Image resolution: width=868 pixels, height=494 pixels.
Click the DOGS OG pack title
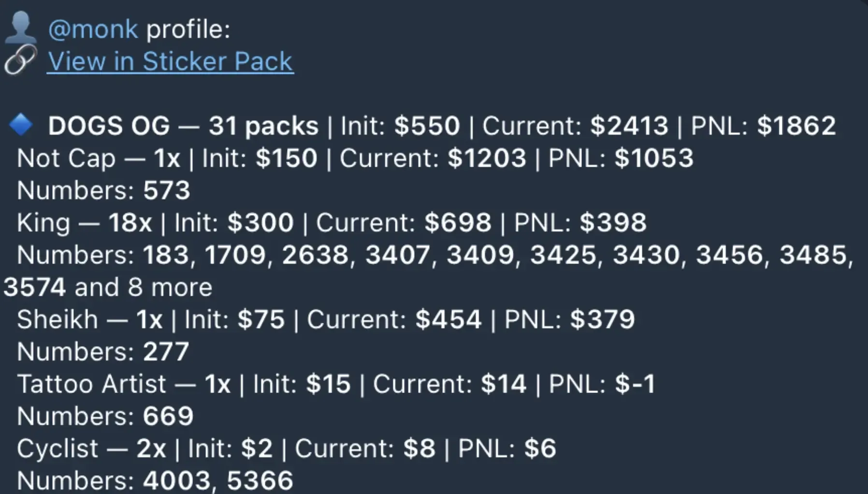(109, 126)
